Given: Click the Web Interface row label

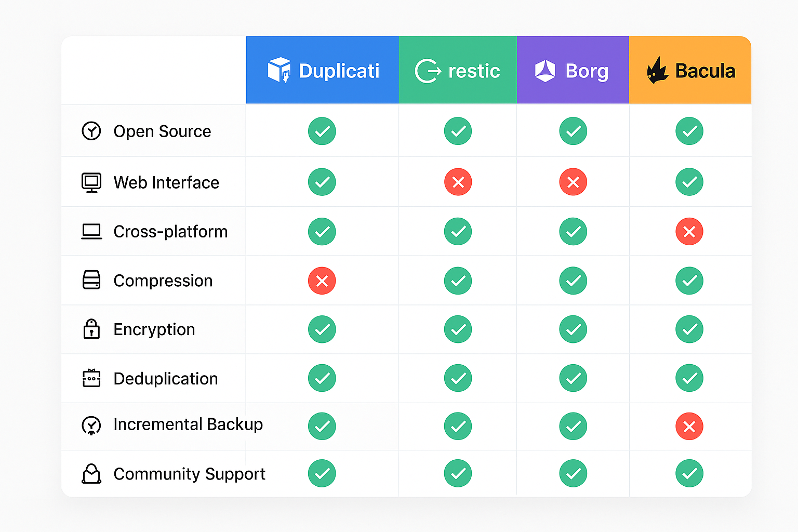Looking at the screenshot, I should click(166, 182).
